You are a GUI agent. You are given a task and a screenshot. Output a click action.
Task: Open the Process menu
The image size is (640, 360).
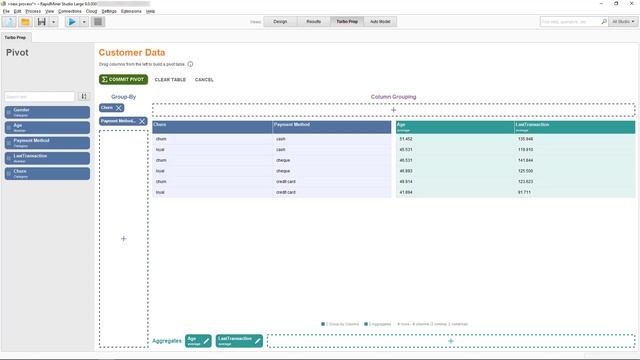(x=33, y=11)
